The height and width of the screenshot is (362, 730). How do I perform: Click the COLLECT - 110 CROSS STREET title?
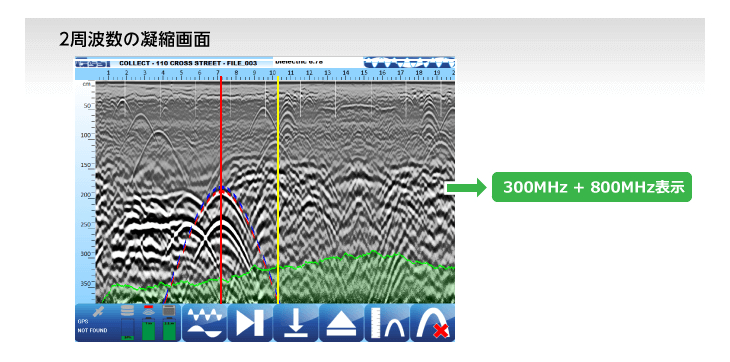[x=188, y=63]
